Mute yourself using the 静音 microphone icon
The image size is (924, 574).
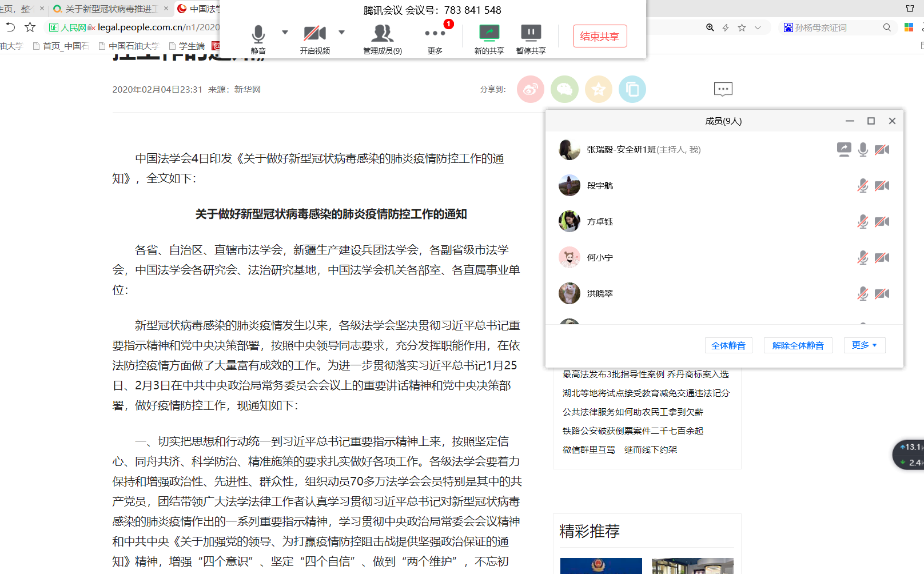(x=258, y=34)
